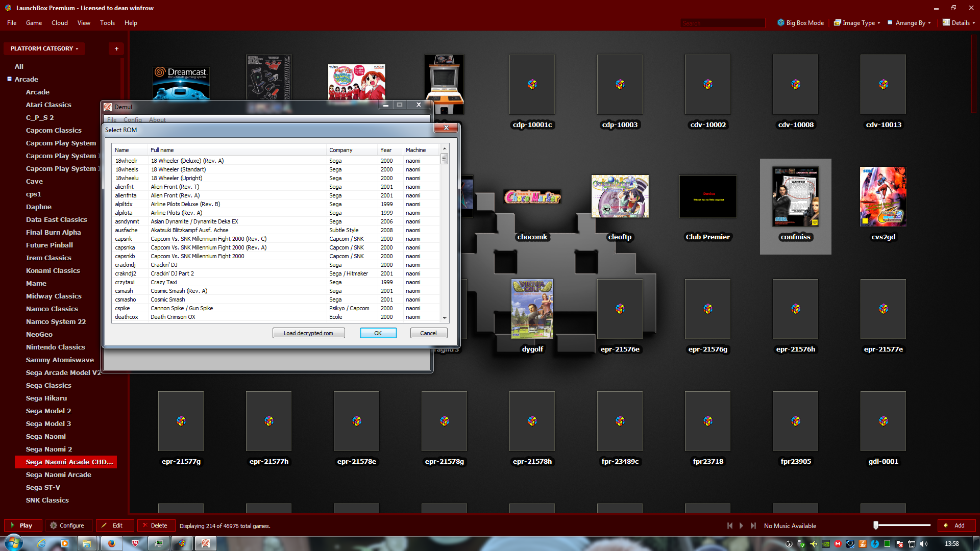980x551 pixels.
Task: Open Firefox from the taskbar
Action: [111, 543]
